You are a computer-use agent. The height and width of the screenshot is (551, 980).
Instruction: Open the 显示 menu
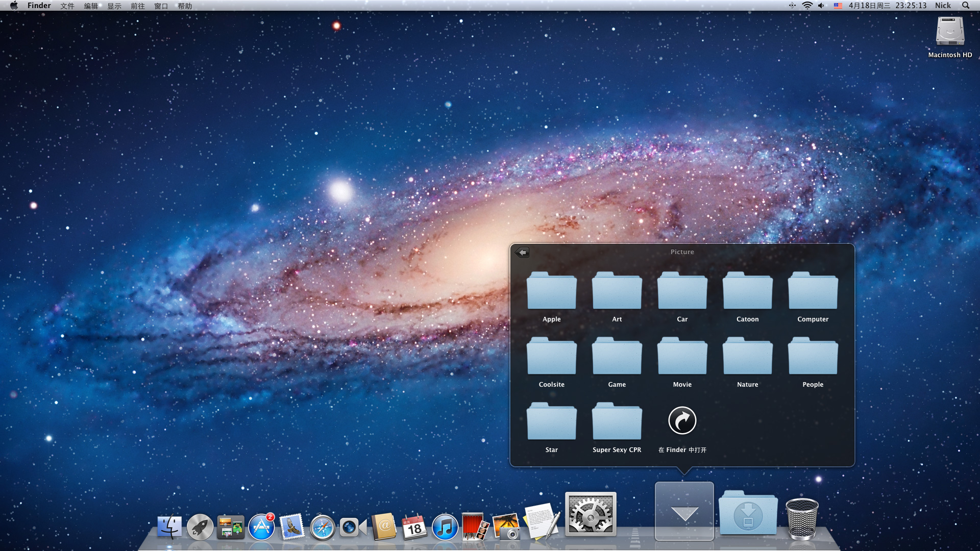click(114, 6)
